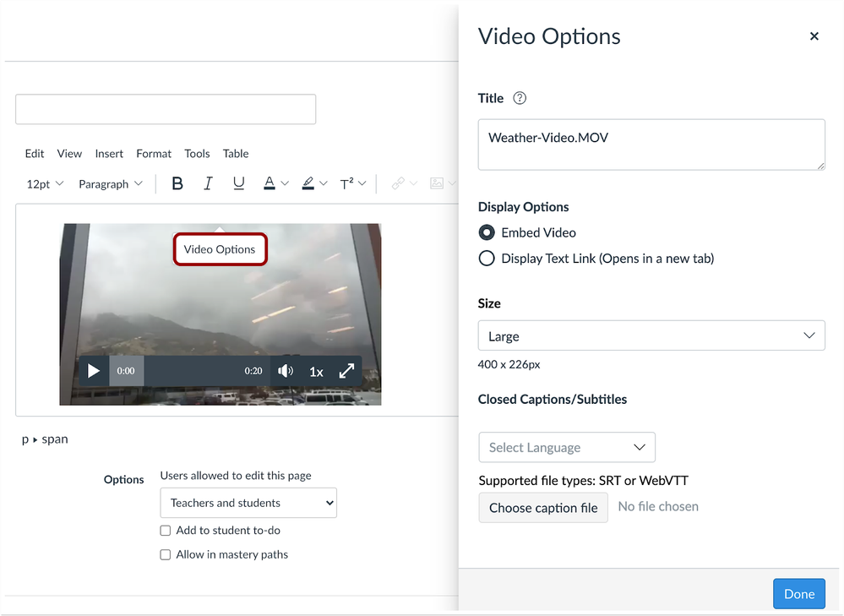The image size is (844, 616).
Task: Click the video progress bar
Action: pos(193,371)
